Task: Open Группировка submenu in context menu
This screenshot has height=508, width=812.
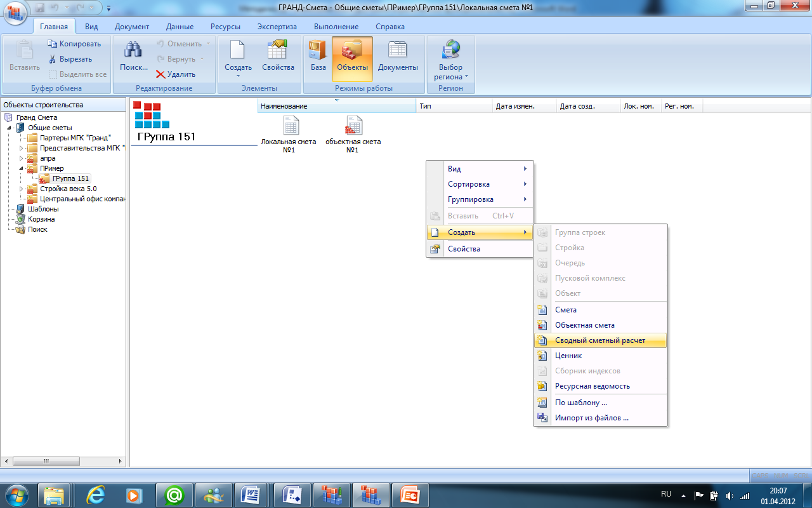Action: pyautogui.click(x=480, y=199)
